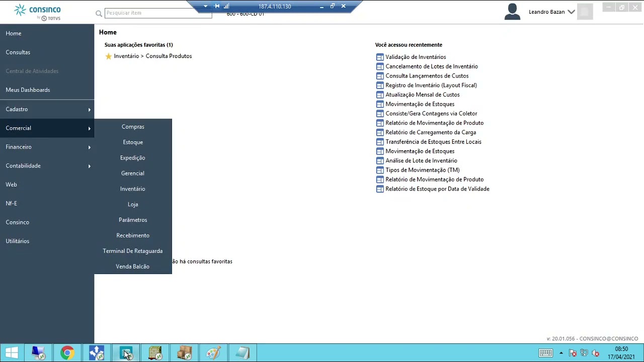This screenshot has width=644, height=362.
Task: Click the remote session signal strength icon
Action: pyautogui.click(x=226, y=7)
